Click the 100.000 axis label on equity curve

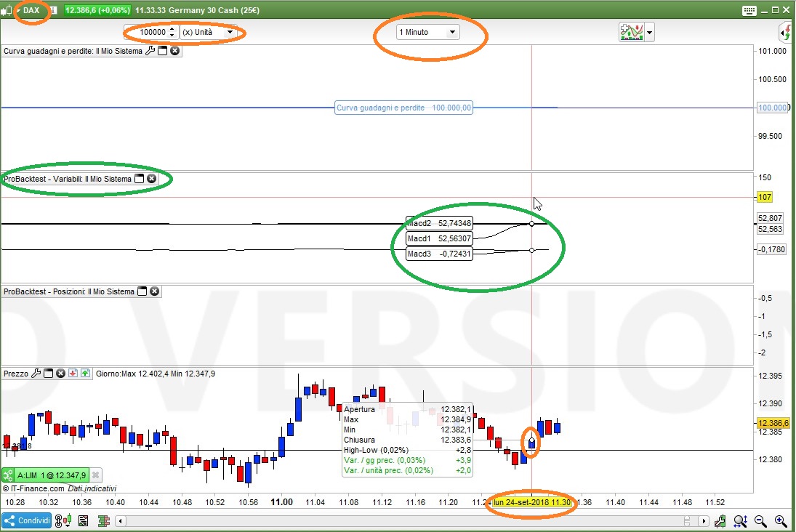[773, 108]
